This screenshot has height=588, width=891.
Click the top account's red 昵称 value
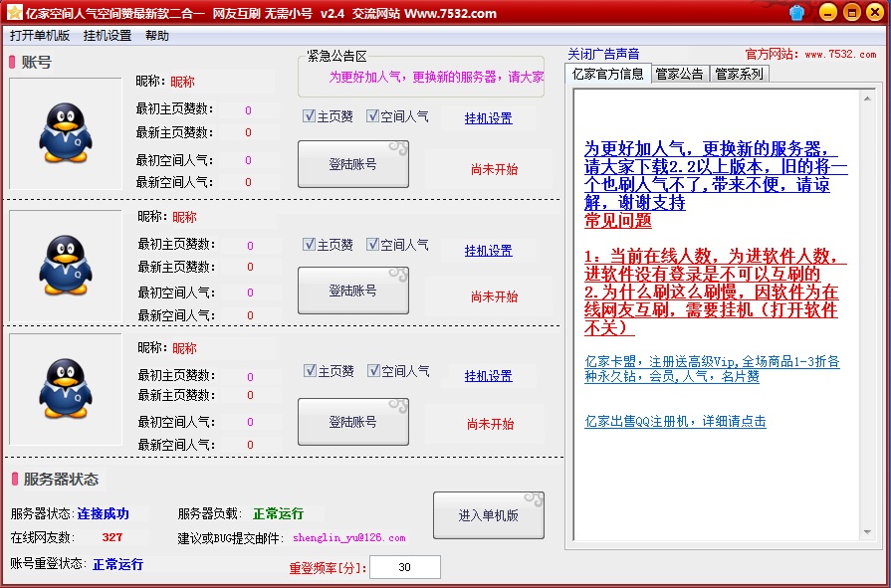pyautogui.click(x=182, y=82)
